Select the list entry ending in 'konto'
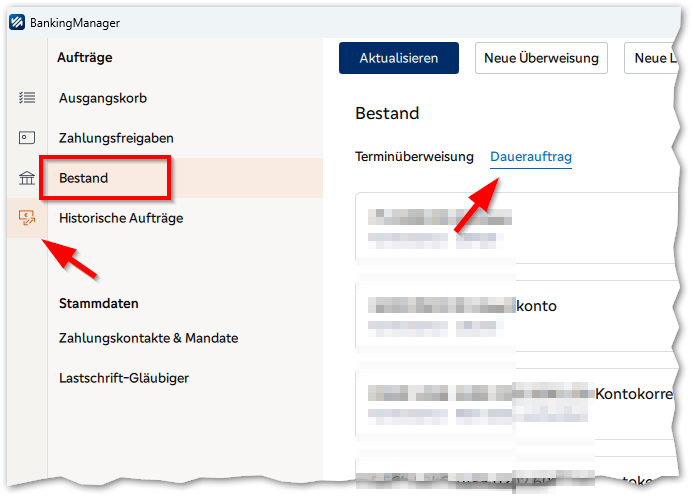Screen dimensions: 692x497 coord(510,315)
